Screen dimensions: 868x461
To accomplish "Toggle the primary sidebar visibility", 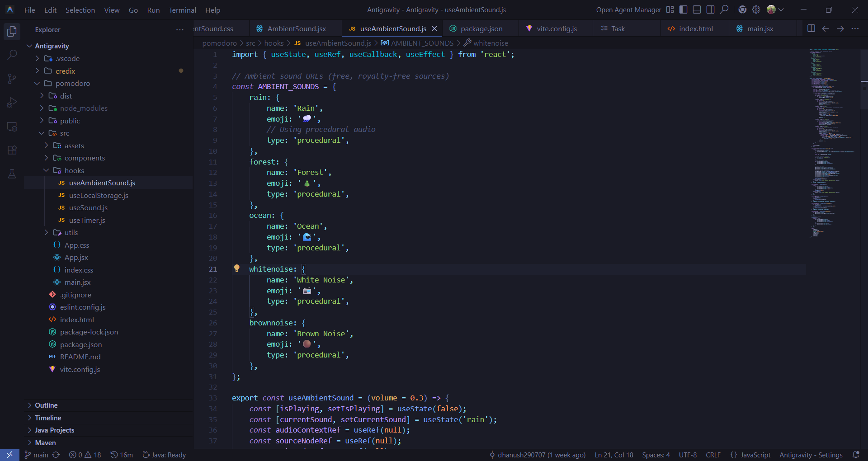I will 684,9.
